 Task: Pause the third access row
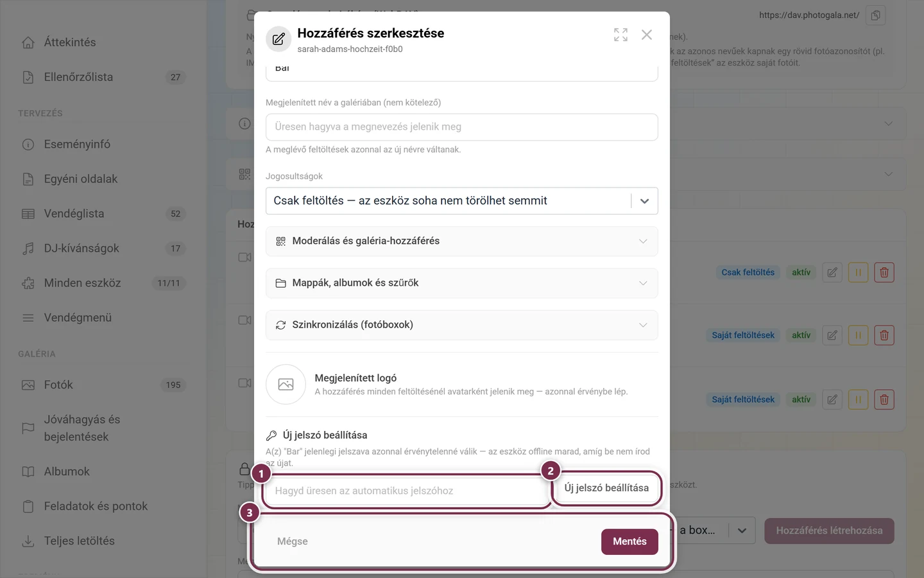[858, 399]
